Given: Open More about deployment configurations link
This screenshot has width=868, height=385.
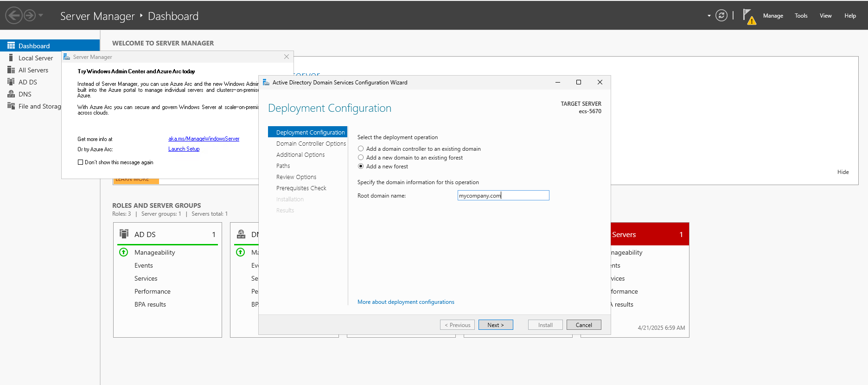Looking at the screenshot, I should [406, 302].
